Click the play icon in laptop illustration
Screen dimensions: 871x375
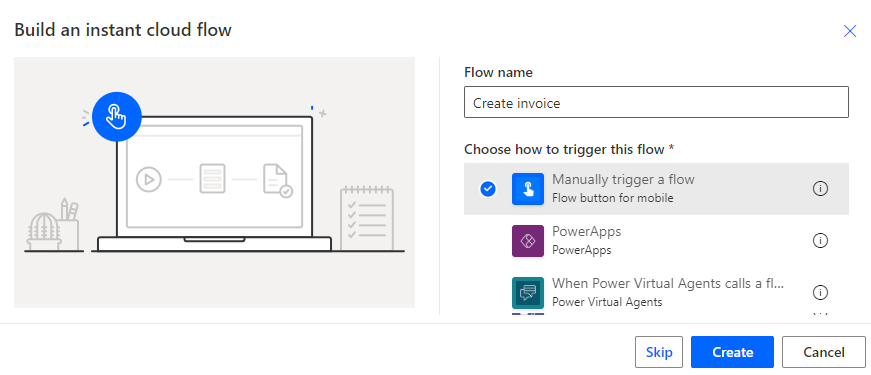(x=148, y=179)
